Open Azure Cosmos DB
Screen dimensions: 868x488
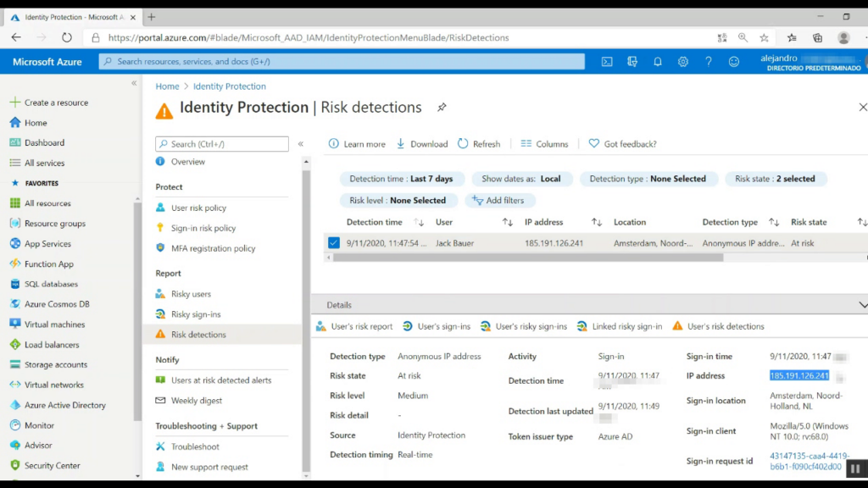(x=57, y=304)
